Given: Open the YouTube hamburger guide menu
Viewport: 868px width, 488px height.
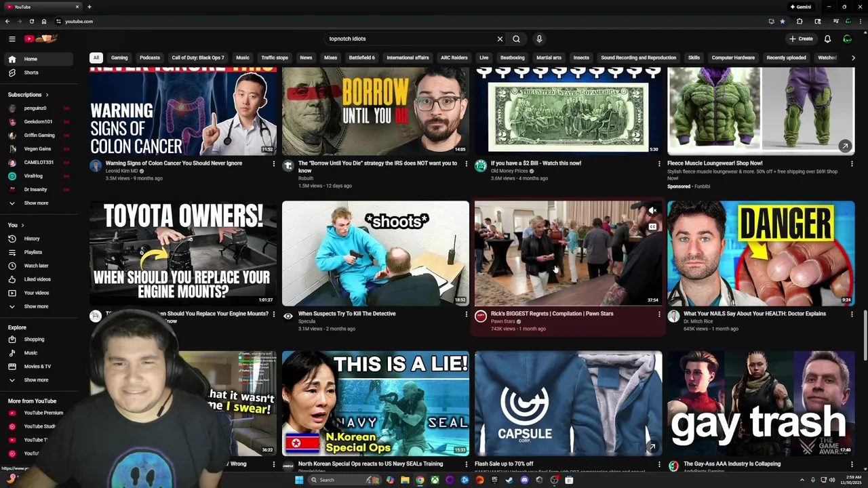Looking at the screenshot, I should pyautogui.click(x=12, y=39).
